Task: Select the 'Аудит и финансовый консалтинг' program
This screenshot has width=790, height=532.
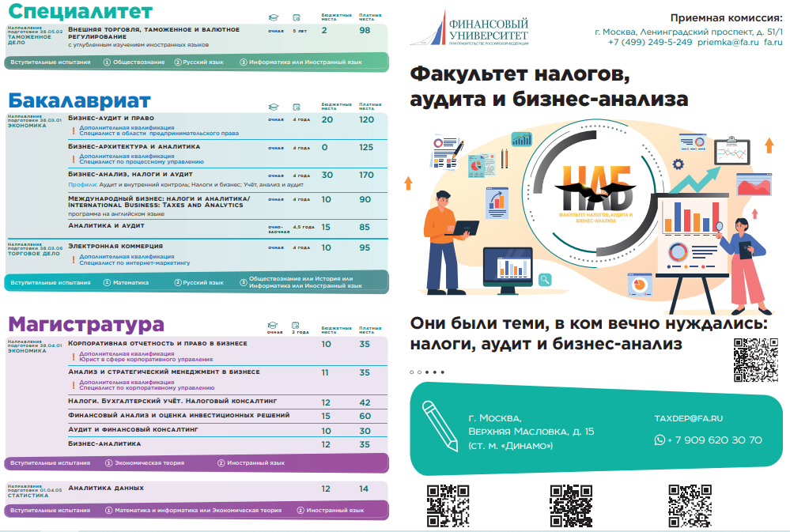Action: pos(133,430)
